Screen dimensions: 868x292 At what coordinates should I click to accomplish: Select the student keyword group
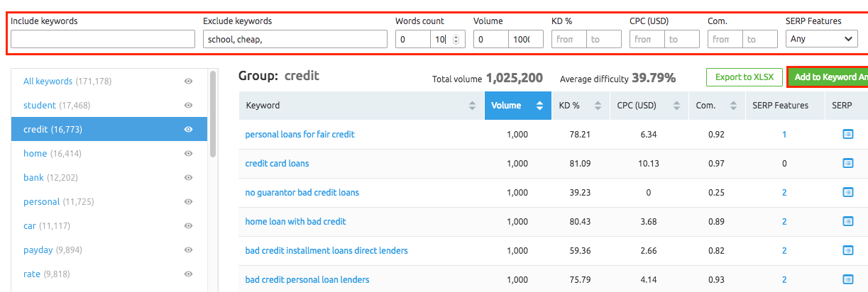tap(109, 106)
